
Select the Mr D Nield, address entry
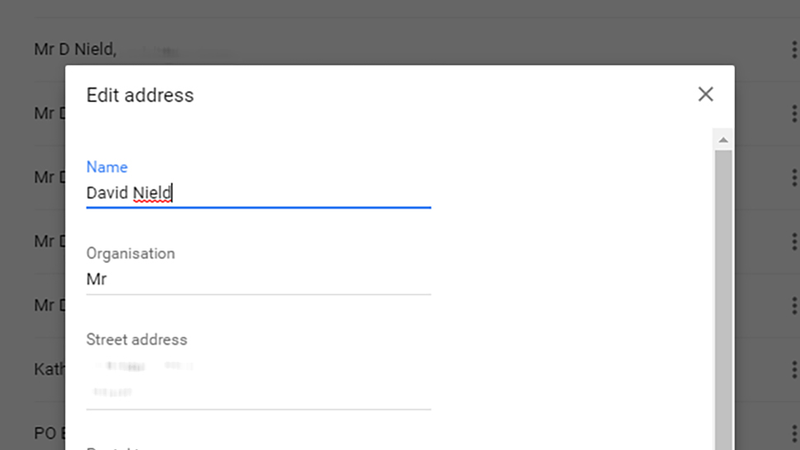pyautogui.click(x=76, y=49)
